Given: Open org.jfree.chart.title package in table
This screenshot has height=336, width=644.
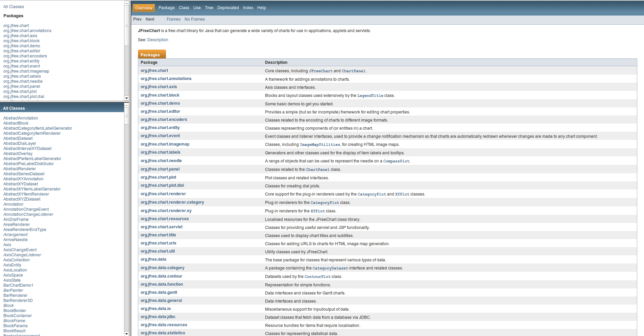Looking at the screenshot, I should 158,235.
